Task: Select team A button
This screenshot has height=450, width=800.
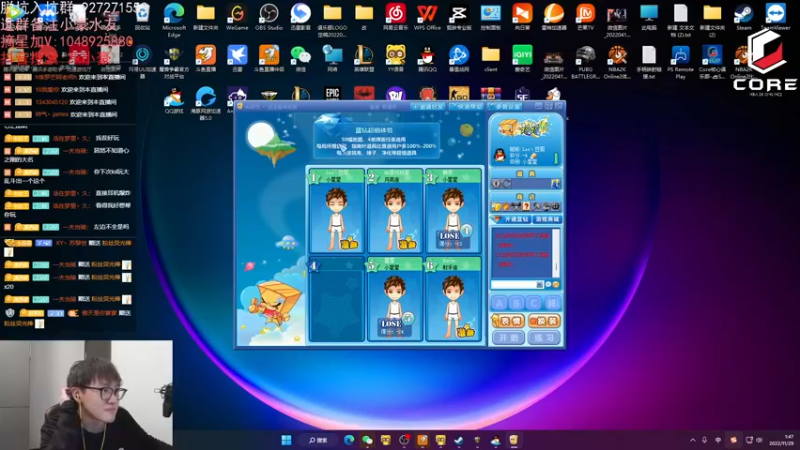Action: pos(499,303)
